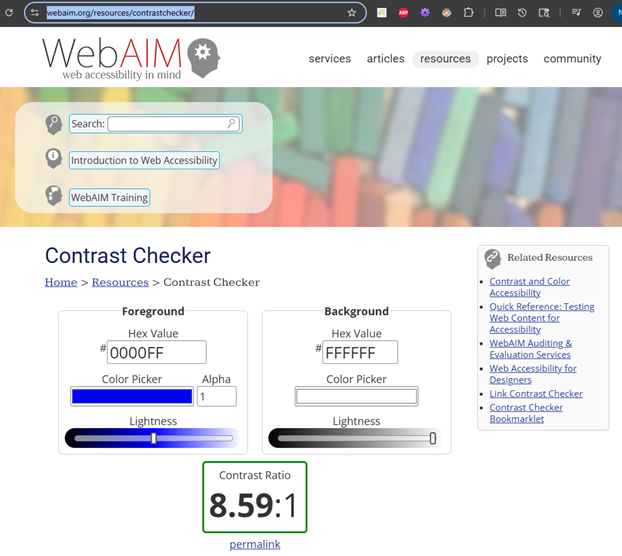Click the head icon beside WebAIM Training
622x556 pixels.
54,196
